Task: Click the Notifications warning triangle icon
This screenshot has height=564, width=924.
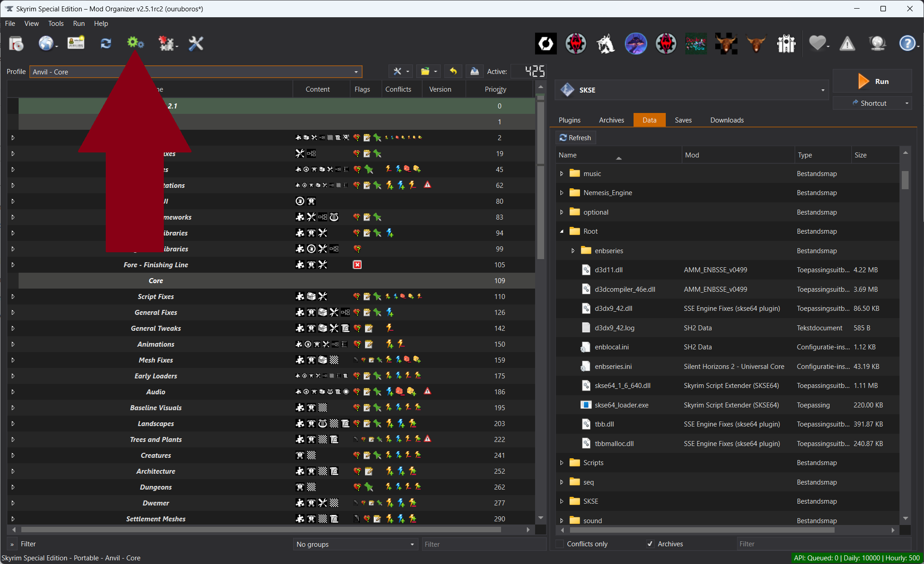Action: [x=847, y=44]
